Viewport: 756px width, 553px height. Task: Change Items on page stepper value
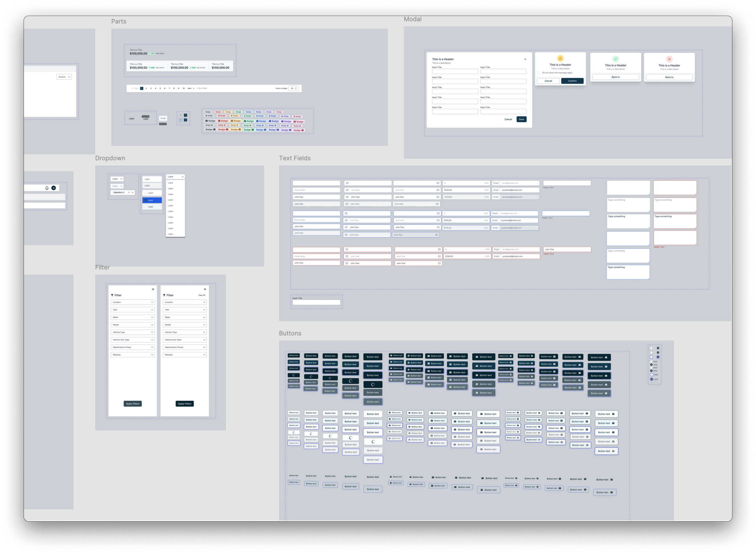pos(296,88)
